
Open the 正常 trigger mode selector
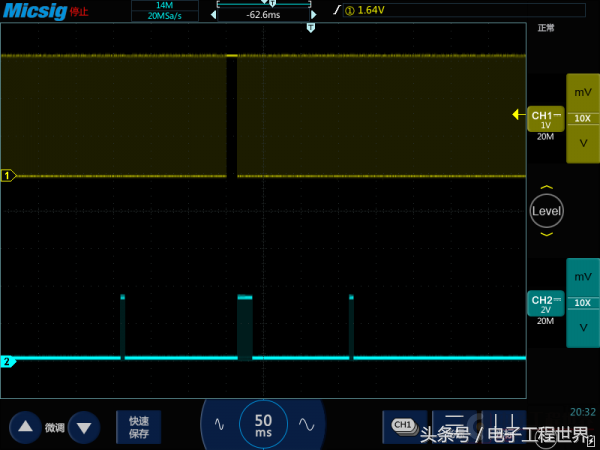click(546, 28)
